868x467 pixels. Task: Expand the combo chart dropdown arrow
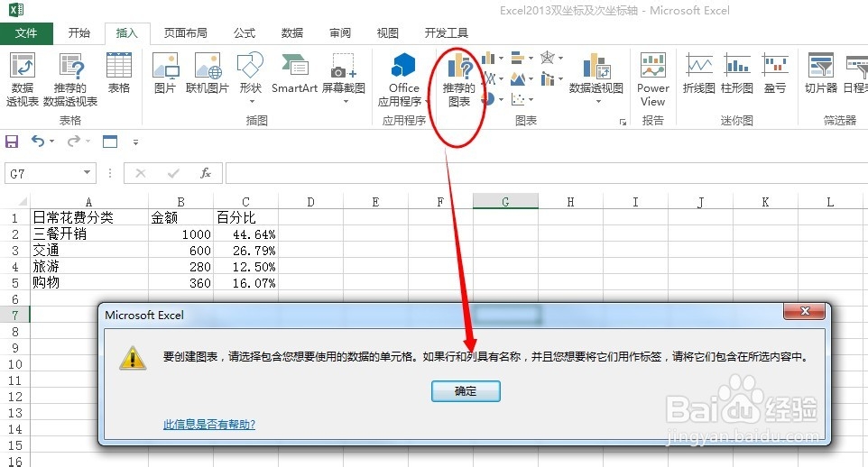tap(560, 79)
